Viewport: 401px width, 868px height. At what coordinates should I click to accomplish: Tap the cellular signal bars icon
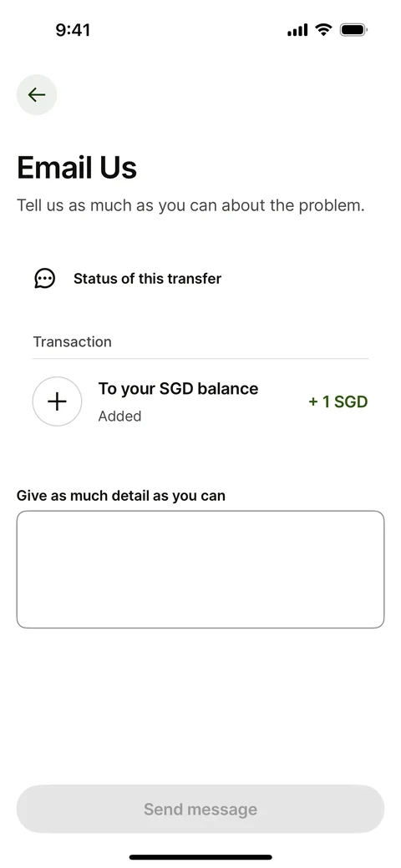coord(297,30)
